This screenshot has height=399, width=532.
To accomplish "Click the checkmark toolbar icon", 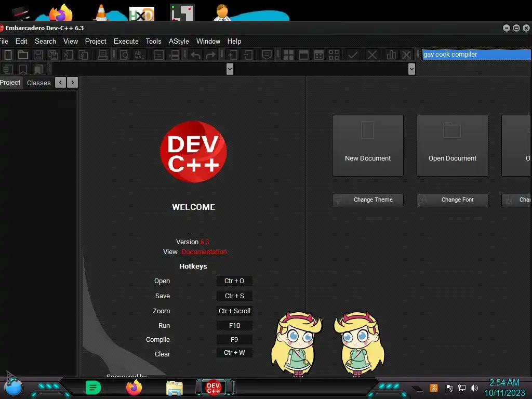I will point(353,55).
